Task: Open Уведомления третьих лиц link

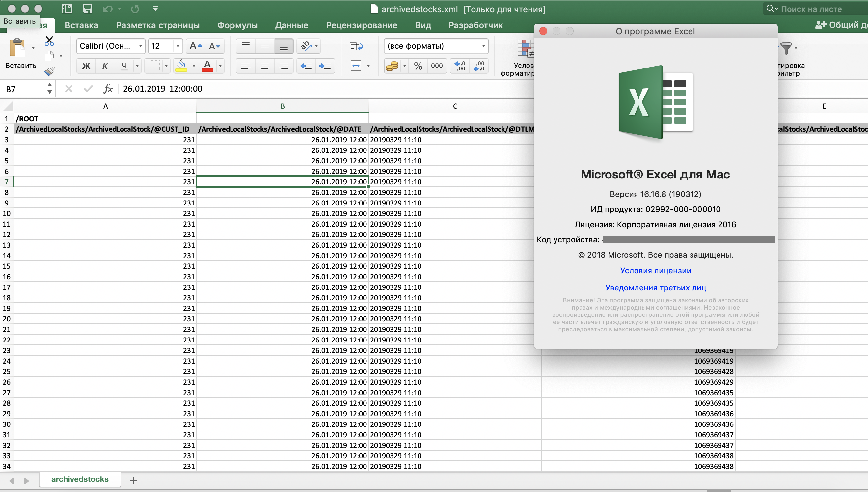Action: 656,288
